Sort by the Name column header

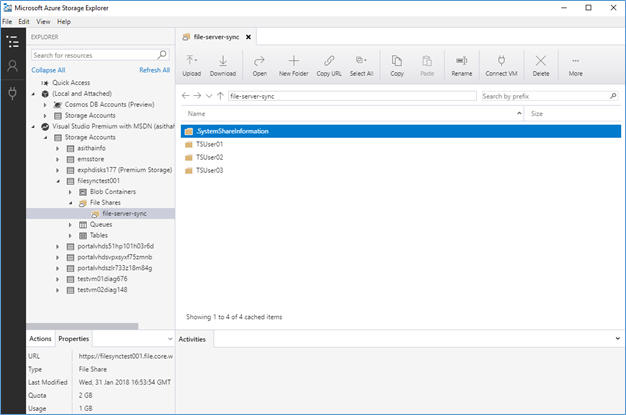352,114
